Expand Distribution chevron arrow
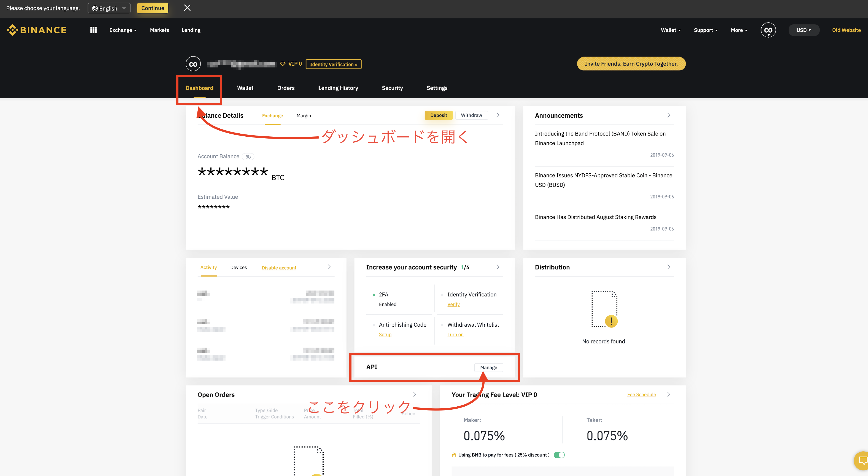Image resolution: width=868 pixels, height=476 pixels. (x=669, y=267)
